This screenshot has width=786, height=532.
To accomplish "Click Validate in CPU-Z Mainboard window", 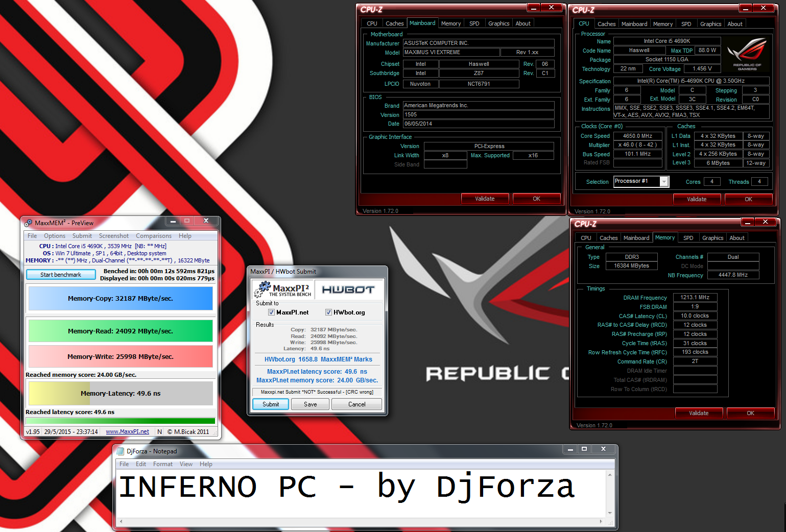I will pyautogui.click(x=485, y=199).
